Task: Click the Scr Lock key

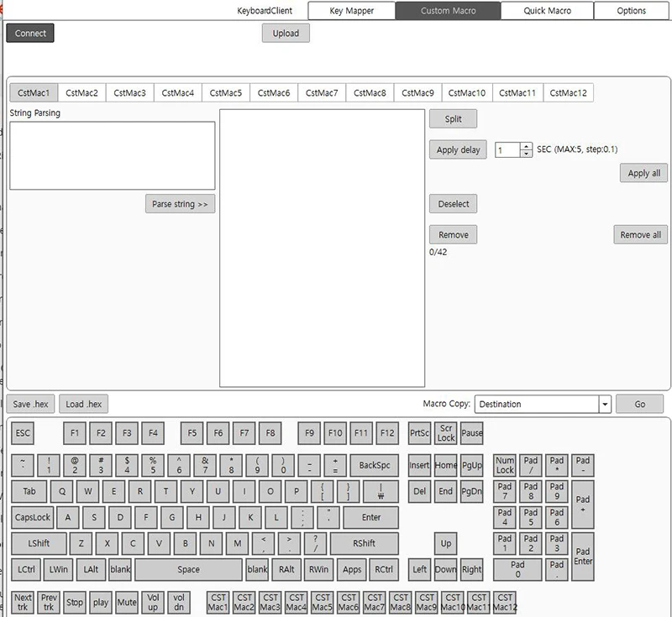Action: [x=446, y=433]
